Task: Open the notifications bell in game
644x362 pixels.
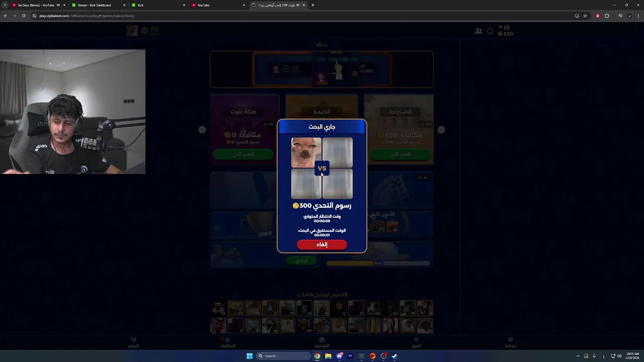Action: pyautogui.click(x=490, y=31)
